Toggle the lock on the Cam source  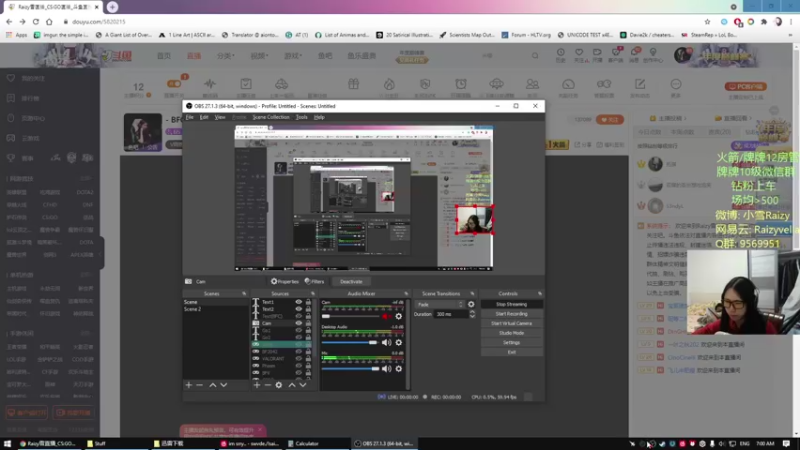coord(308,323)
